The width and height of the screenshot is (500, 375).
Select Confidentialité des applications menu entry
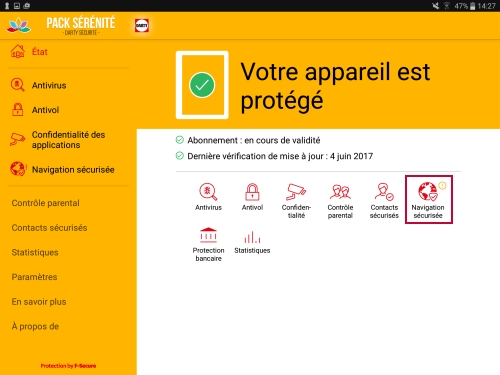tap(68, 140)
